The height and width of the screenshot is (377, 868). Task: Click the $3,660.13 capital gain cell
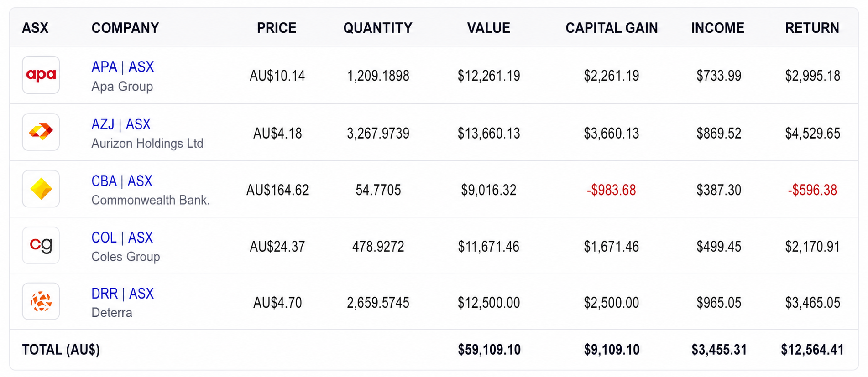tap(612, 134)
